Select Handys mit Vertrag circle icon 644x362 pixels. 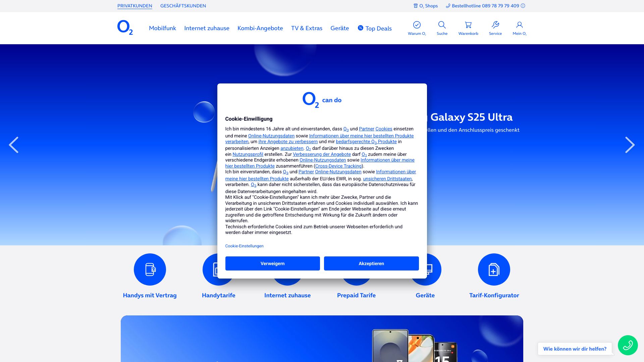pyautogui.click(x=150, y=269)
